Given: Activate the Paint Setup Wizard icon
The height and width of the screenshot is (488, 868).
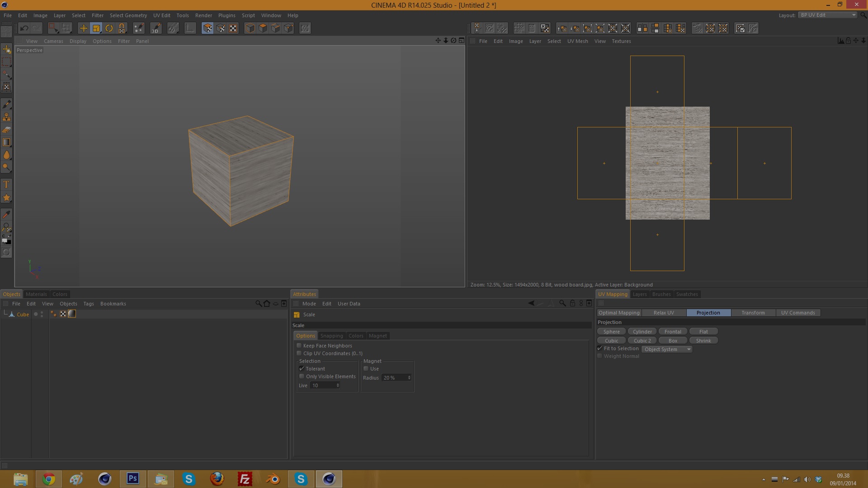Looking at the screenshot, I should pos(139,28).
